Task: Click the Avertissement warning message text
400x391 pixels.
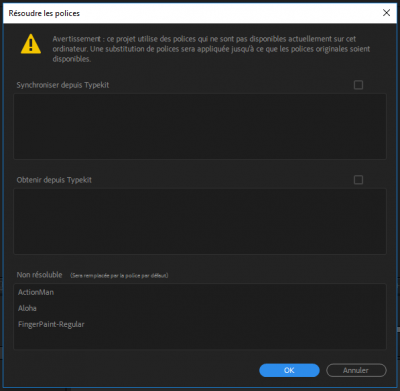Action: coord(211,49)
